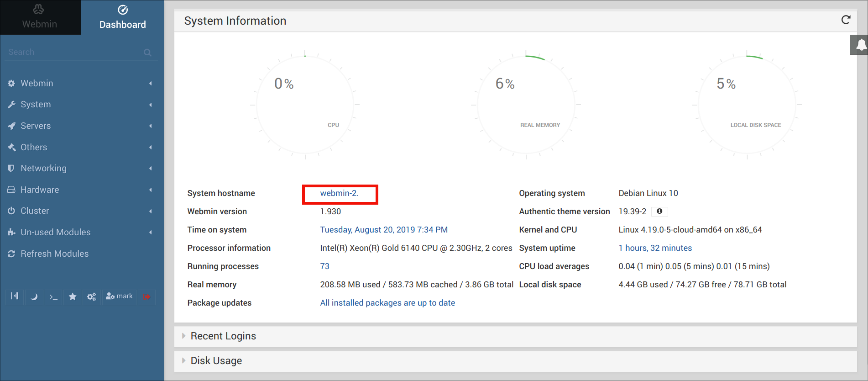Click the Real Memory usage gauge

[x=526, y=105]
